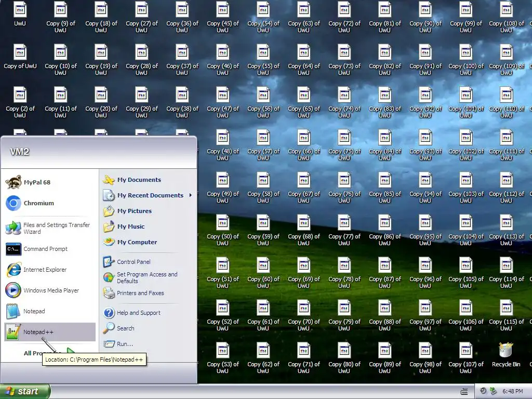The image size is (532, 399).
Task: Select Copy (36) of UwU icon
Action: pyautogui.click(x=182, y=17)
